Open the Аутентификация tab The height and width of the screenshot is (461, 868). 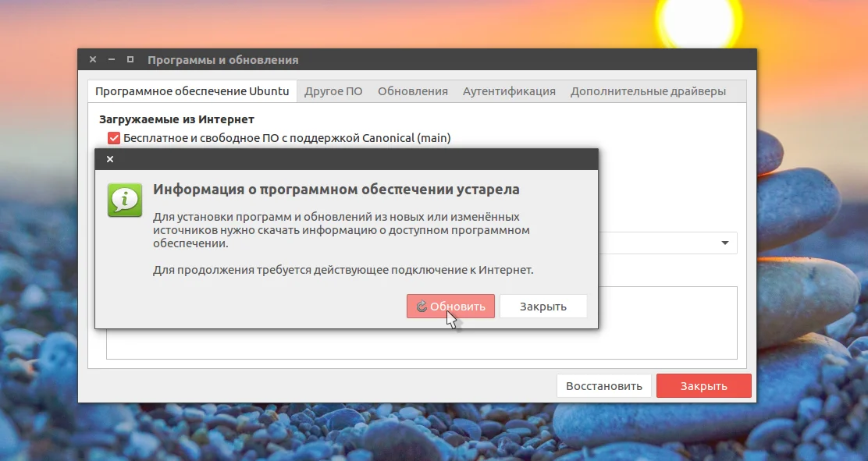(x=509, y=91)
